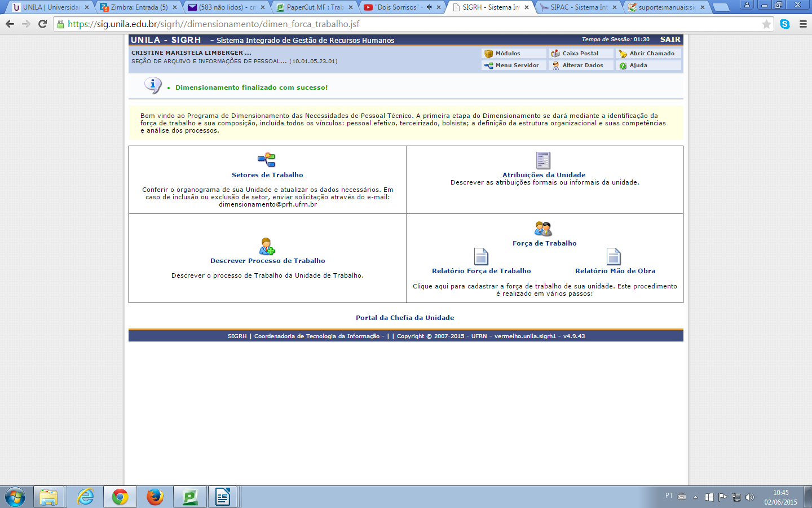812x508 pixels.
Task: Click the volume speaker tray icon
Action: coord(749,497)
